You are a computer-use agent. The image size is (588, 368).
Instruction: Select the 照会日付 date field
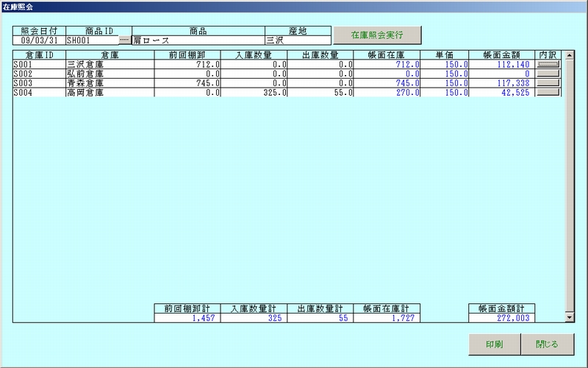[x=39, y=40]
